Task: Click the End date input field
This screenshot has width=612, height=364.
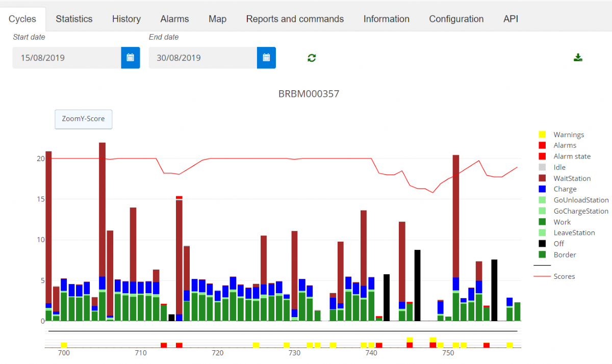Action: click(202, 58)
